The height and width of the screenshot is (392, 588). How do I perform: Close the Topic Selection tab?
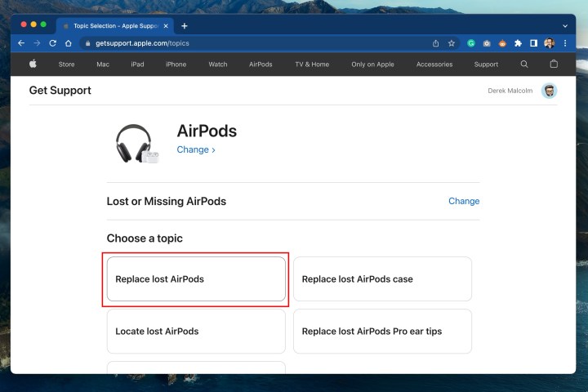tap(166, 26)
